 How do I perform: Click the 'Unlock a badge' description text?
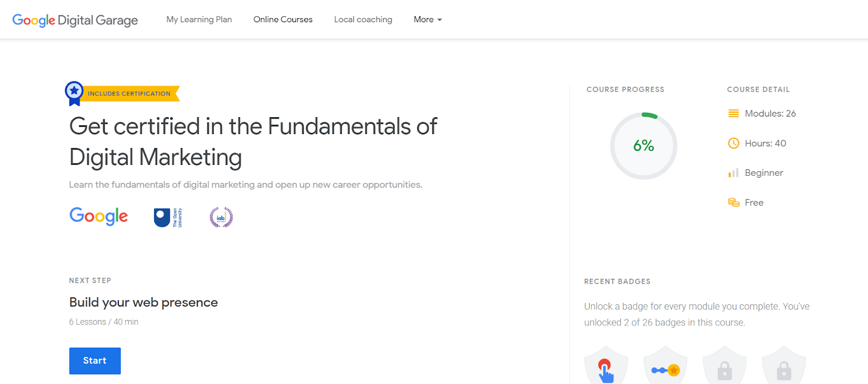(x=697, y=315)
